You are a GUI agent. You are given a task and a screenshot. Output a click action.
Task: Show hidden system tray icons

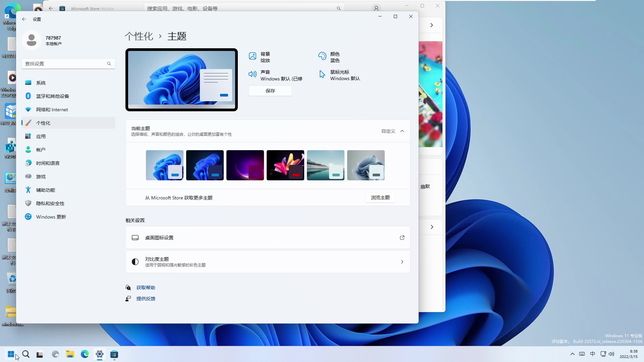(572, 354)
